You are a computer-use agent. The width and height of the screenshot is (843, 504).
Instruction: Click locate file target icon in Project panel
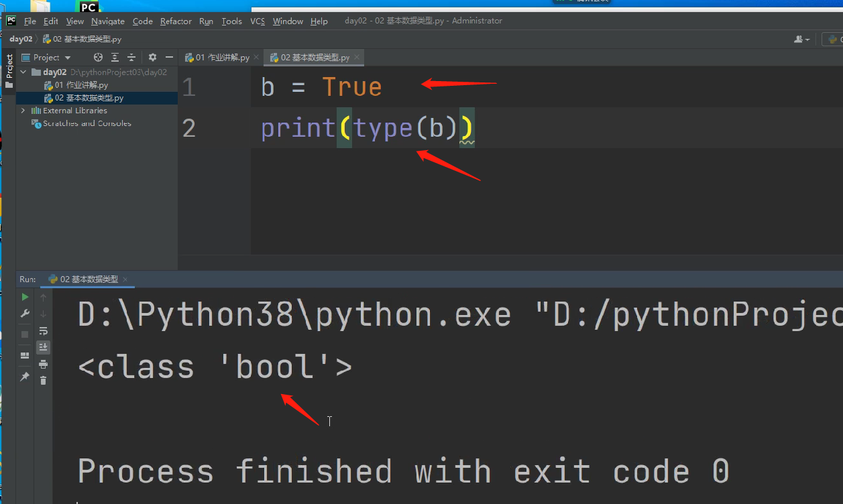click(99, 58)
